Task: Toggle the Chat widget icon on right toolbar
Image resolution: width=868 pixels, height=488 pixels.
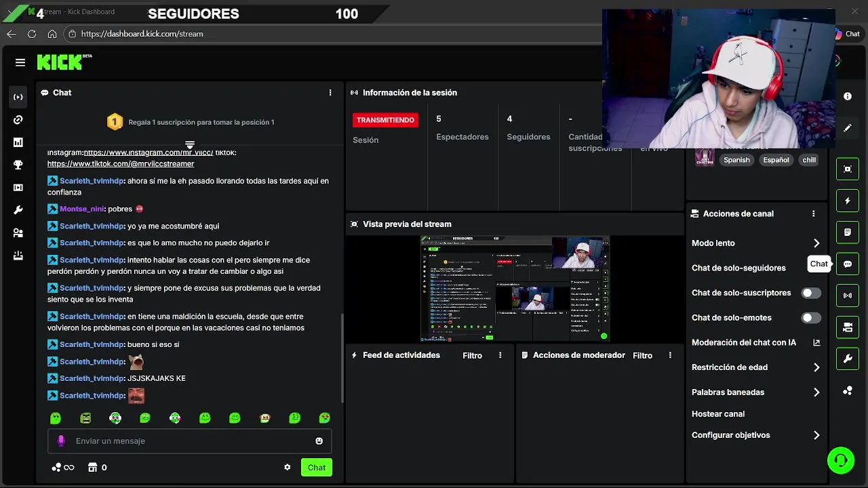Action: click(x=848, y=264)
